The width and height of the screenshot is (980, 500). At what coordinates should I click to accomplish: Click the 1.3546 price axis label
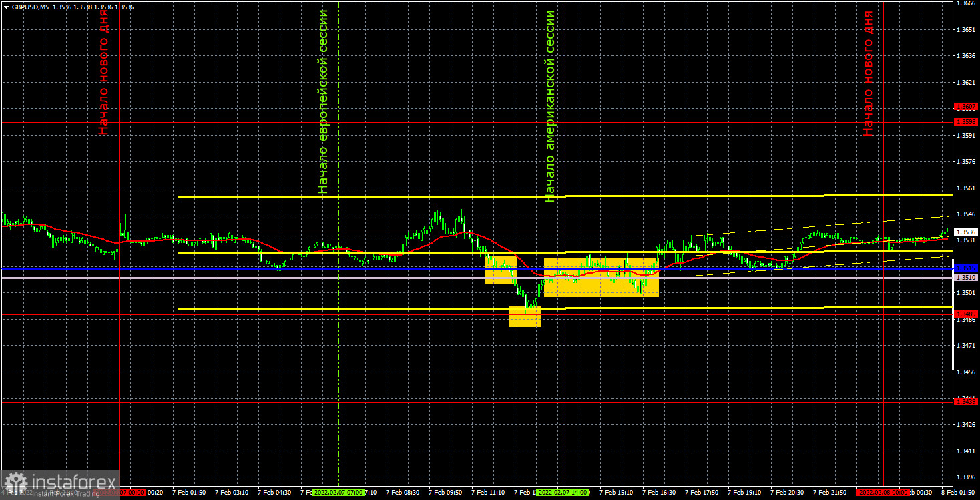coord(966,214)
